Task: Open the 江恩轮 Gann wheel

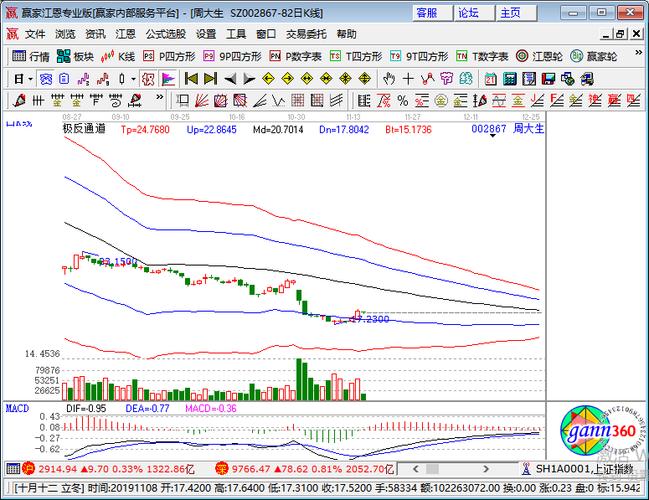Action: 539,56
